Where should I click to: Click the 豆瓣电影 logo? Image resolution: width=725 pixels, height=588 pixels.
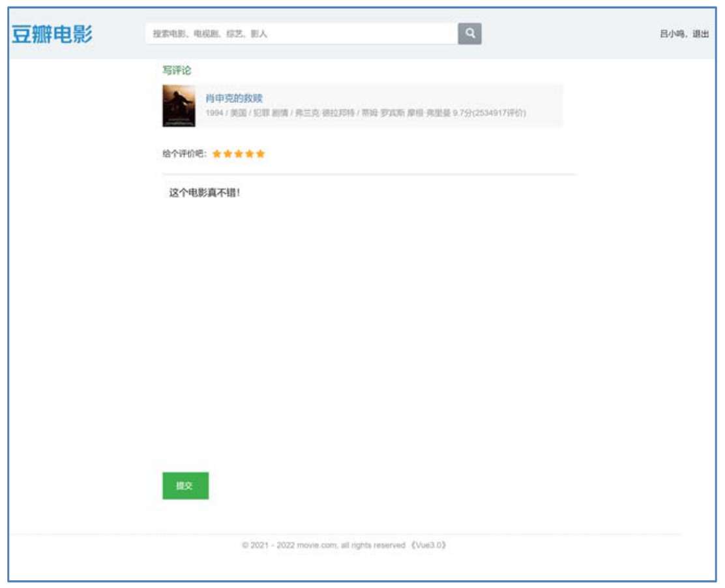coord(52,34)
